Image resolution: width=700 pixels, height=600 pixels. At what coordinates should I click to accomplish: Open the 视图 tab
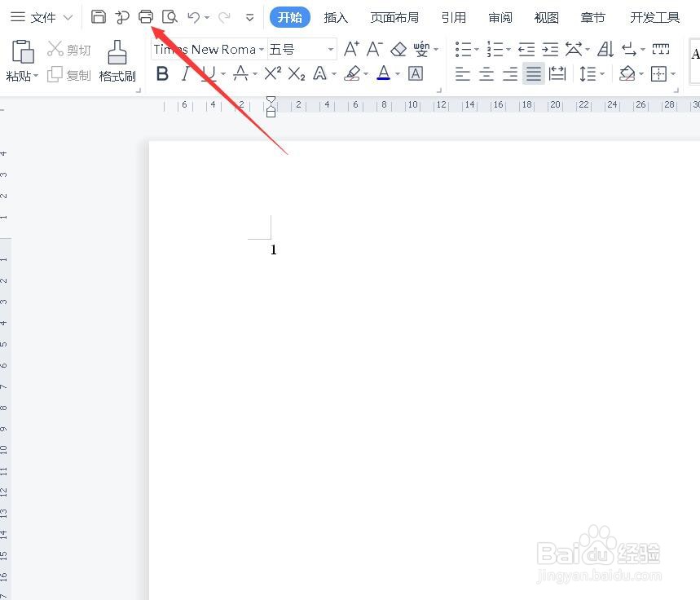pyautogui.click(x=547, y=17)
